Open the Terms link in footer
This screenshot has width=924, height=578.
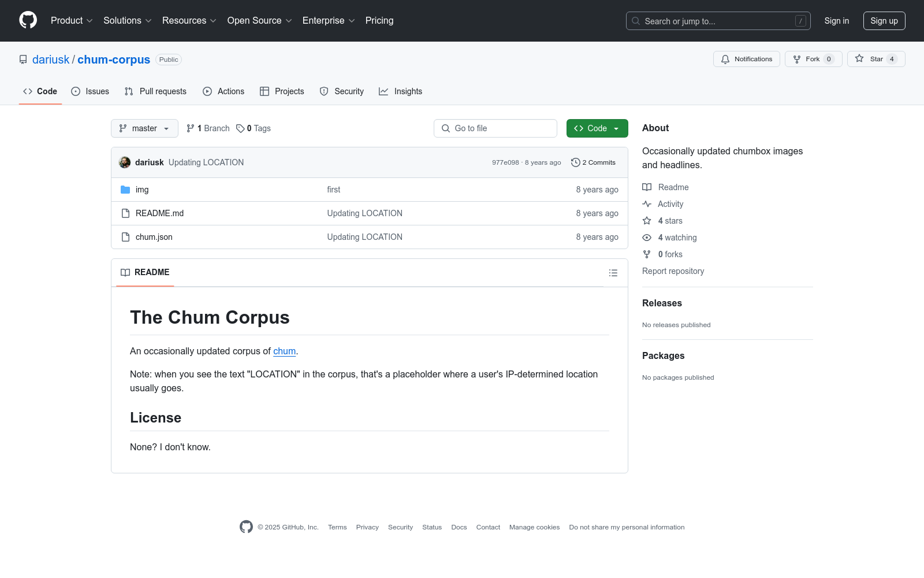(x=337, y=527)
